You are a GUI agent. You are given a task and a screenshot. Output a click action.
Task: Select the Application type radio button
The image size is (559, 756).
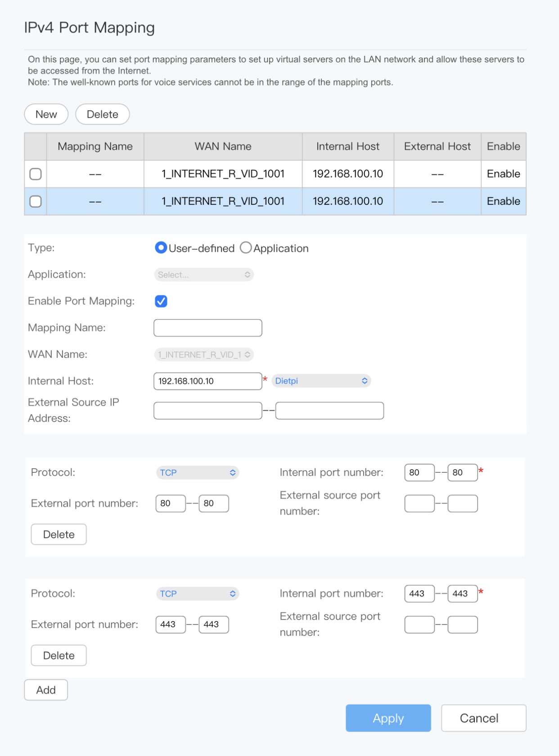pyautogui.click(x=246, y=248)
